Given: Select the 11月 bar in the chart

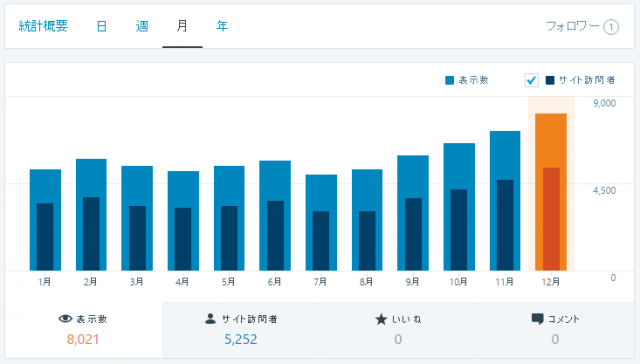Looking at the screenshot, I should 505,201.
